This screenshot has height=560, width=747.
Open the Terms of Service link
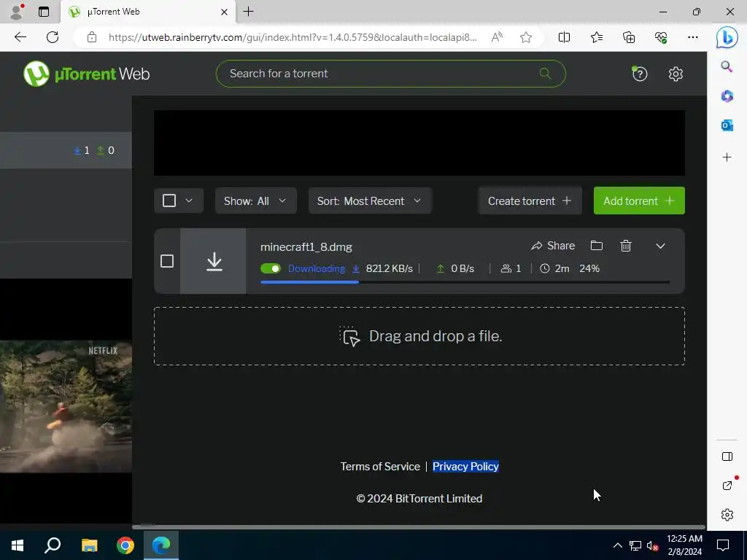[380, 466]
